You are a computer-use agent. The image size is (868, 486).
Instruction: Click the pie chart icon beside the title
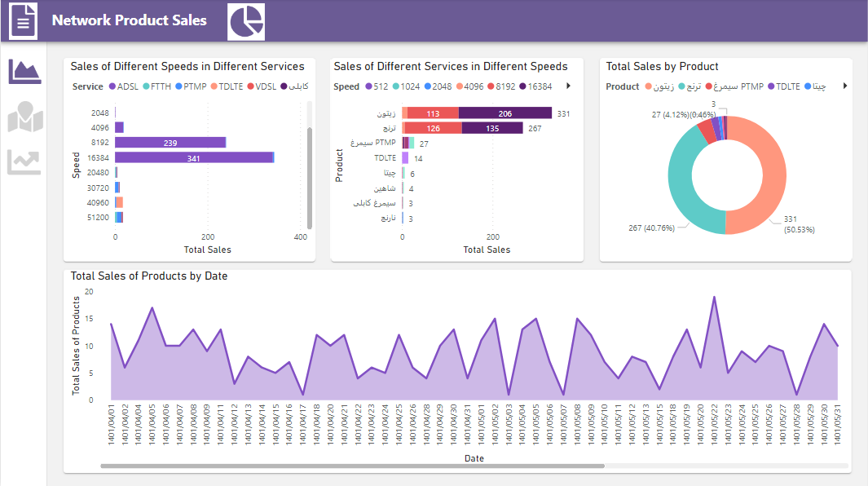coord(245,20)
